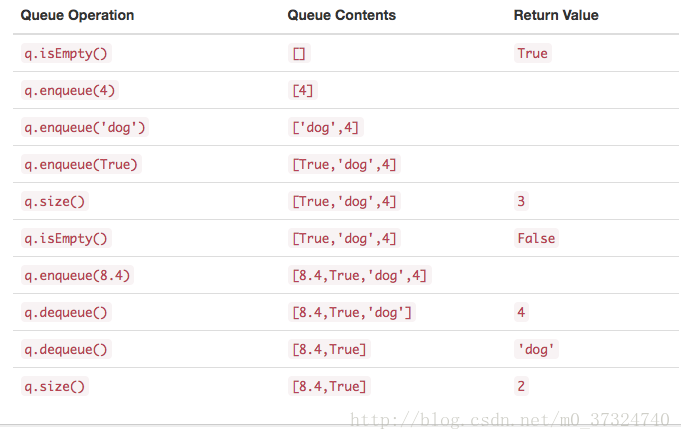Screen dimensions: 681x440
Task: Click the return value 3
Action: [521, 201]
